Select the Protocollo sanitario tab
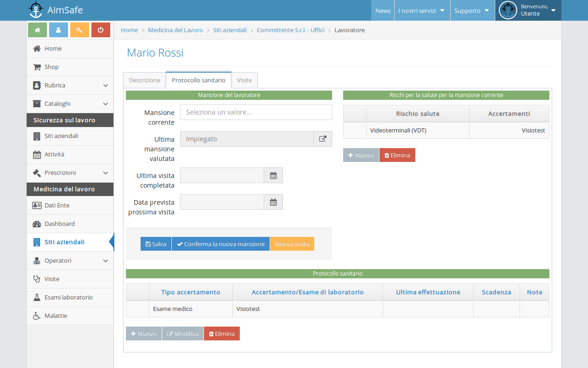Image resolution: width=588 pixels, height=368 pixels. point(198,80)
